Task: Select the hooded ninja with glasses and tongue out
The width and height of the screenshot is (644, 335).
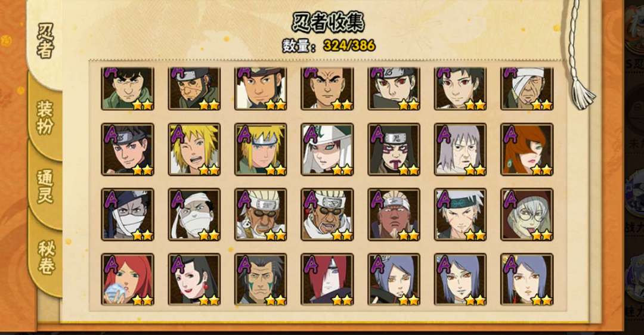Action: [527, 215]
